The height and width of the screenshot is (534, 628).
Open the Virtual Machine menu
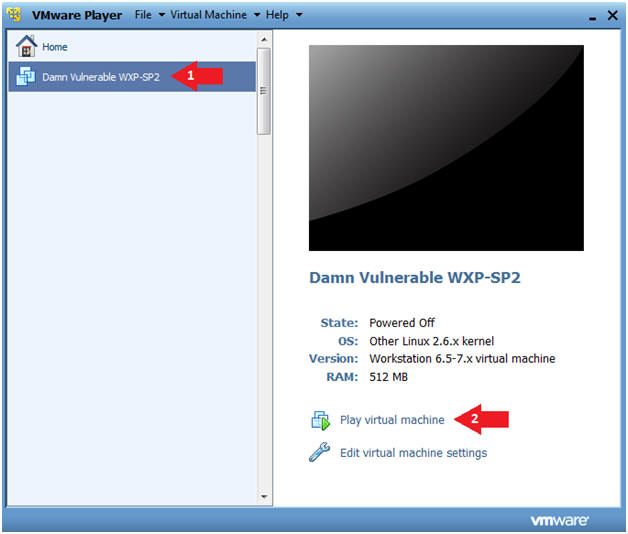click(208, 15)
